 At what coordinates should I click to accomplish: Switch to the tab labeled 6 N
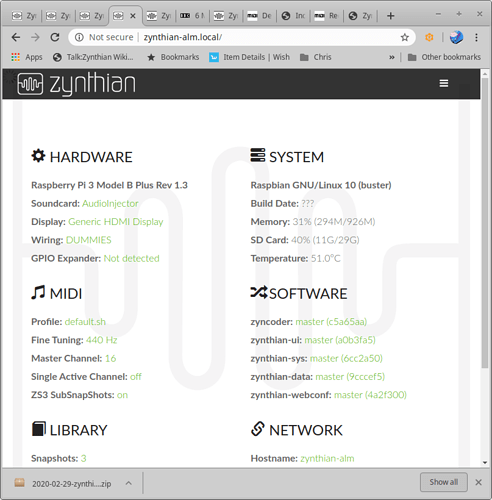click(192, 16)
